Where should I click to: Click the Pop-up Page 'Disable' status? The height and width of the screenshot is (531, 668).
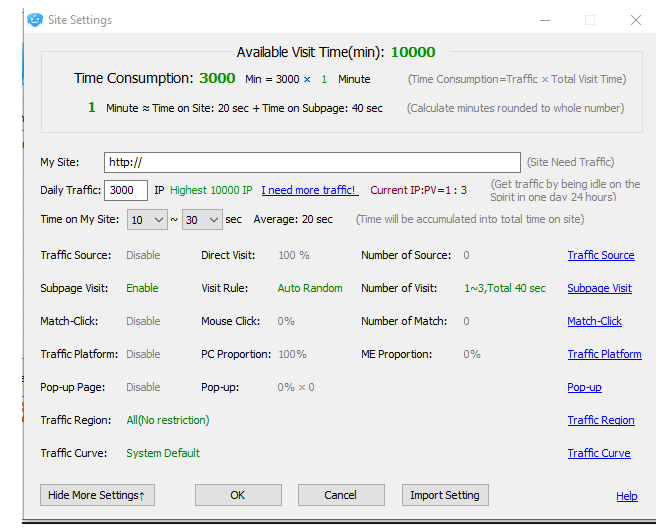pos(143,387)
